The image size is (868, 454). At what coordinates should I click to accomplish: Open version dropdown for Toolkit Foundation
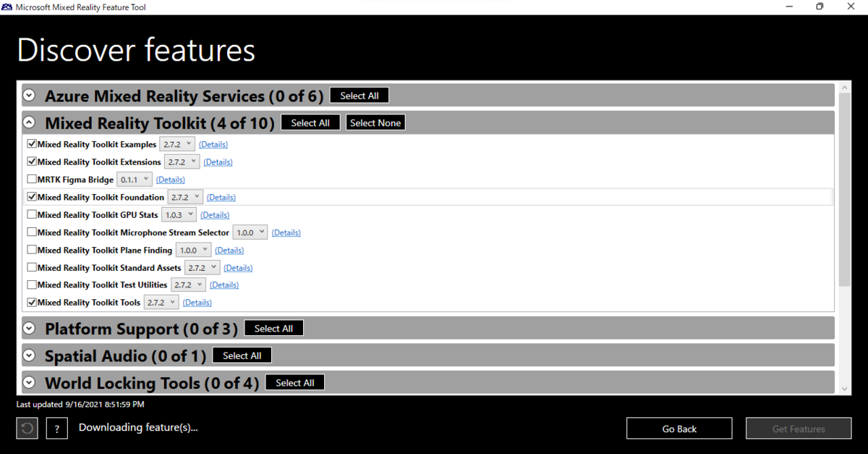185,197
